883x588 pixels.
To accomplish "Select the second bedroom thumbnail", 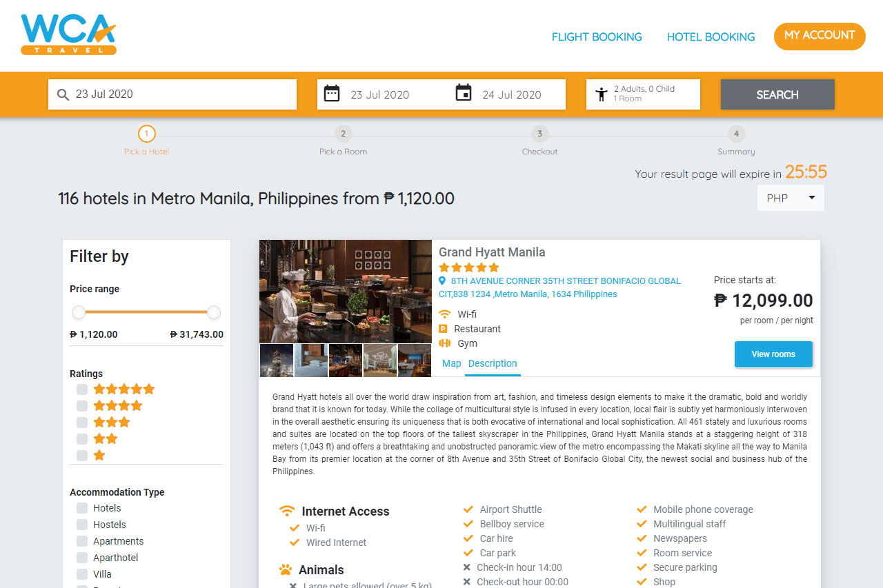I will pyautogui.click(x=311, y=361).
